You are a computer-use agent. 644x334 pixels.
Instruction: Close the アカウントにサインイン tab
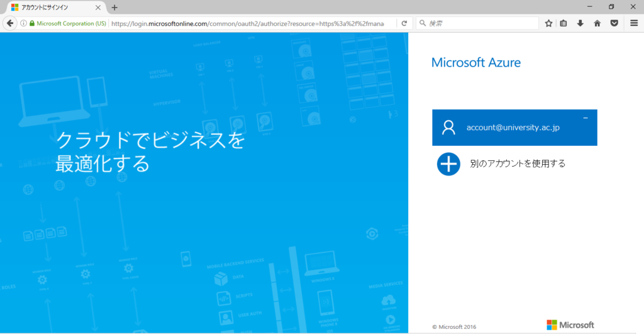(97, 8)
